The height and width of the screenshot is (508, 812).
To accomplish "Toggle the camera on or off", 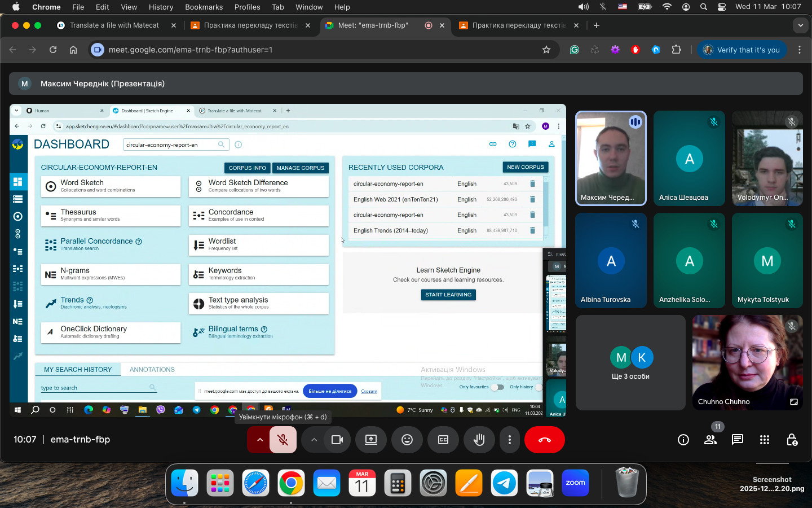I will click(x=337, y=440).
